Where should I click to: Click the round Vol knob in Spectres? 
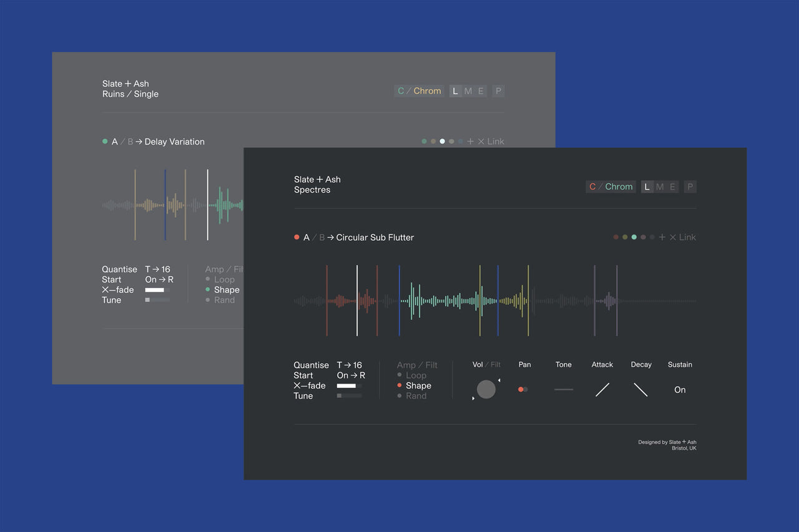(486, 389)
